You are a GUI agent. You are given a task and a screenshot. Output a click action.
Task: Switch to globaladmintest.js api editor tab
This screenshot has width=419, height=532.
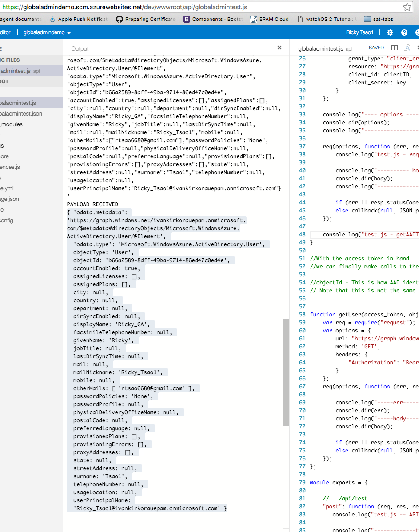[325, 49]
